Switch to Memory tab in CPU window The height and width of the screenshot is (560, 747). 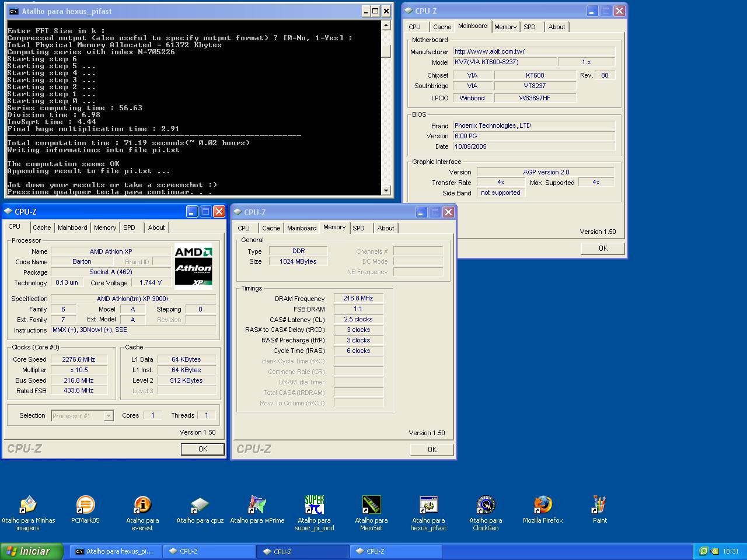coord(105,228)
